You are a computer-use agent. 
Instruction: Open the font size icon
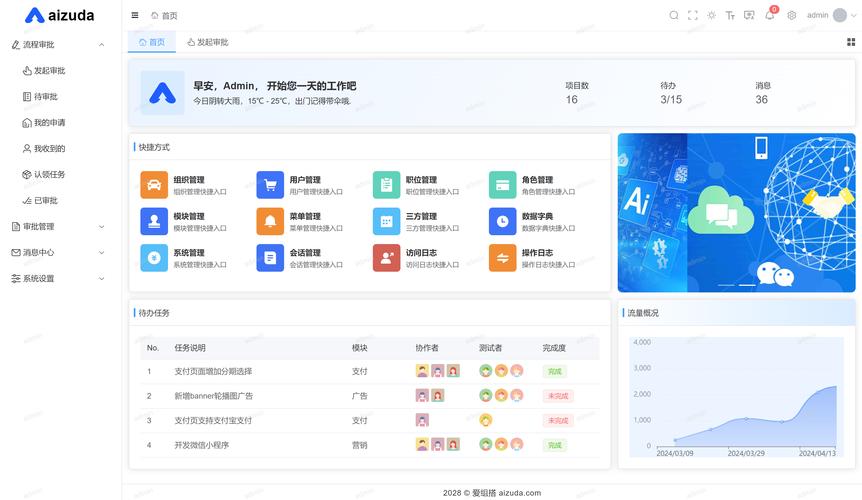[x=730, y=15]
